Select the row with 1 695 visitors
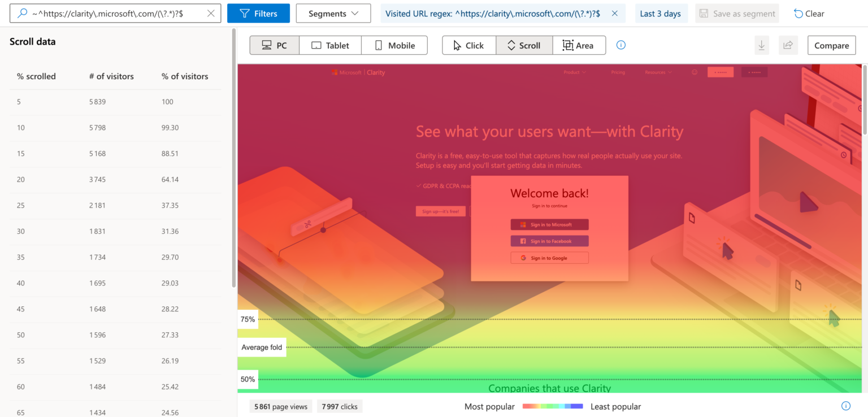Viewport: 868px width, 417px height. click(115, 283)
